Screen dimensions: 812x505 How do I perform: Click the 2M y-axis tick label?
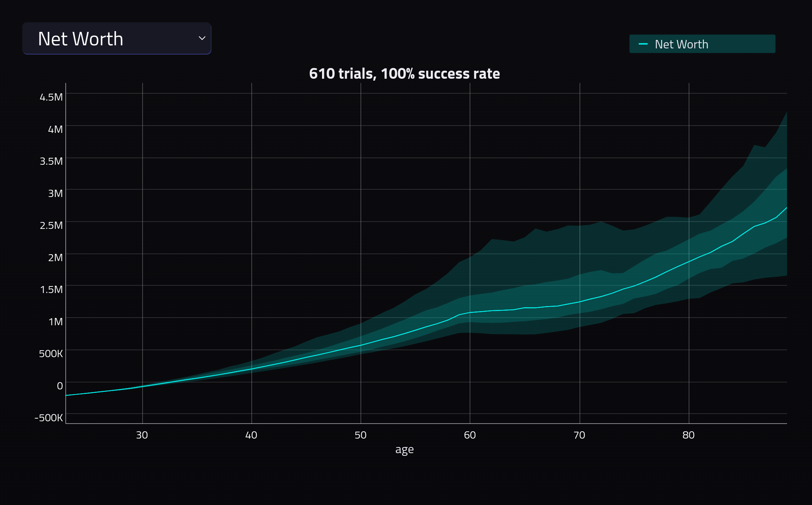[x=55, y=258]
